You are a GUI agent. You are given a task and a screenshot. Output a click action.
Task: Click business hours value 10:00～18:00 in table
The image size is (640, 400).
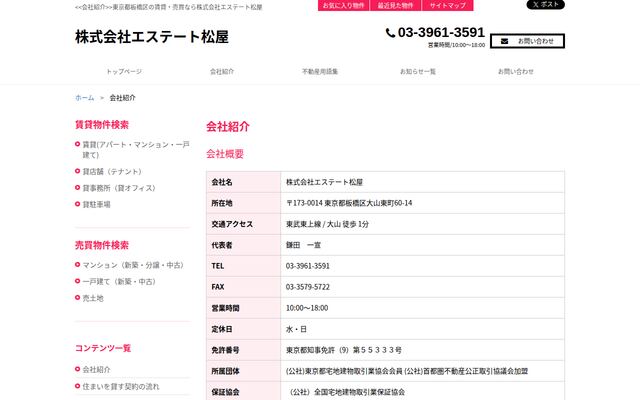pos(307,308)
